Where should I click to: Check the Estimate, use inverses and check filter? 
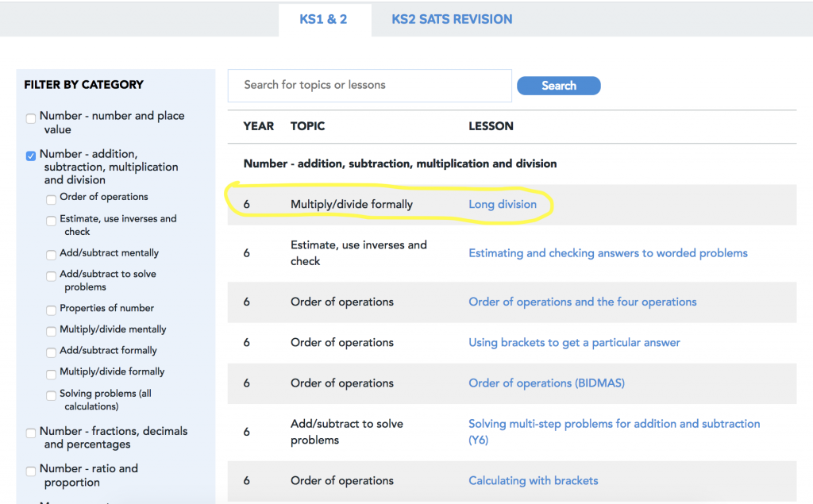[51, 220]
